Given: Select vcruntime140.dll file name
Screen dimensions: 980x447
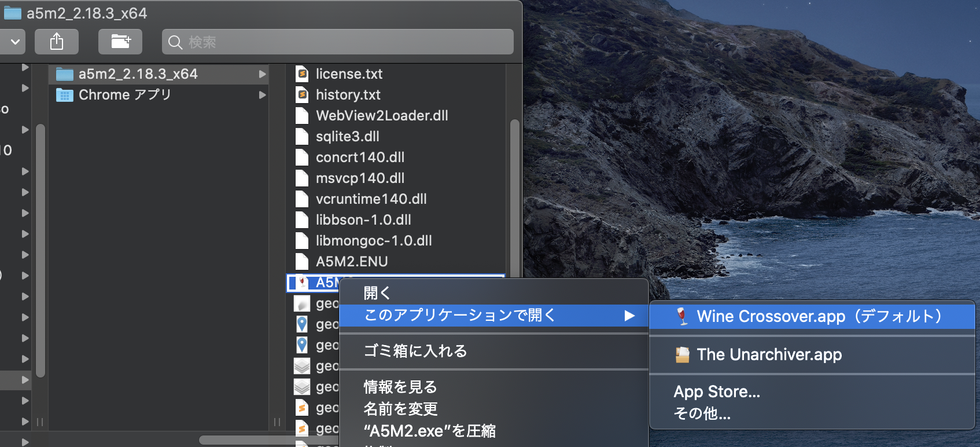Looking at the screenshot, I should (371, 199).
